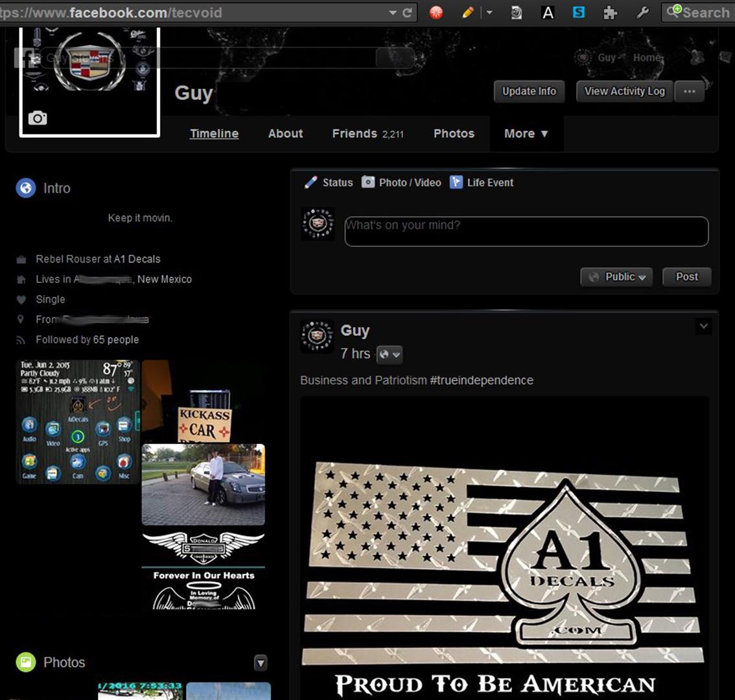Click the Guy profile link in top bar
Screen dimensions: 735x700
coord(607,58)
